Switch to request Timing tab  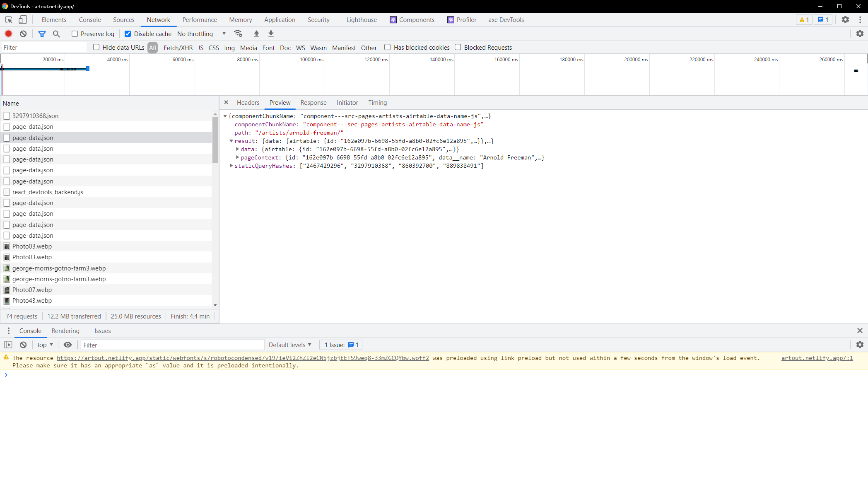point(378,102)
